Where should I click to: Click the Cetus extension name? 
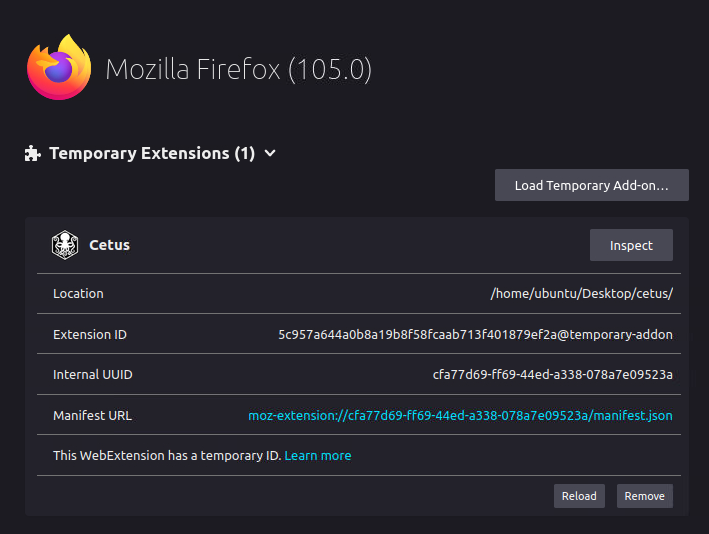tap(109, 245)
